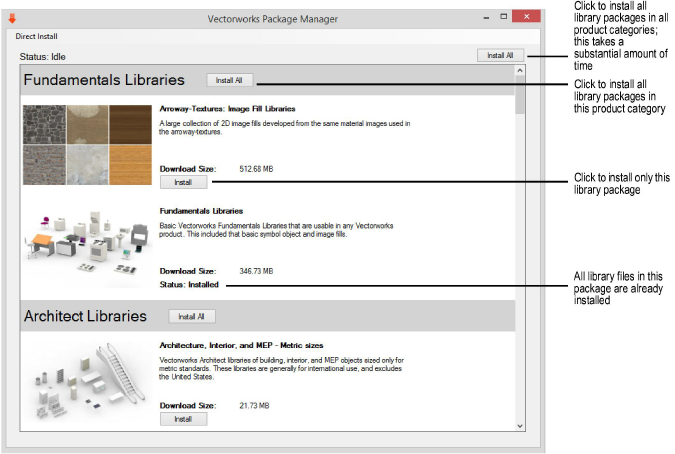
Task: Click the '21.73 MB' download size value
Action: pyautogui.click(x=254, y=406)
